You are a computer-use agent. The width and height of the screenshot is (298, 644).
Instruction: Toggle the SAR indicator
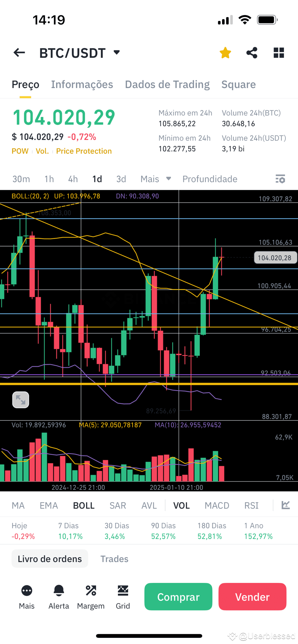[118, 506]
